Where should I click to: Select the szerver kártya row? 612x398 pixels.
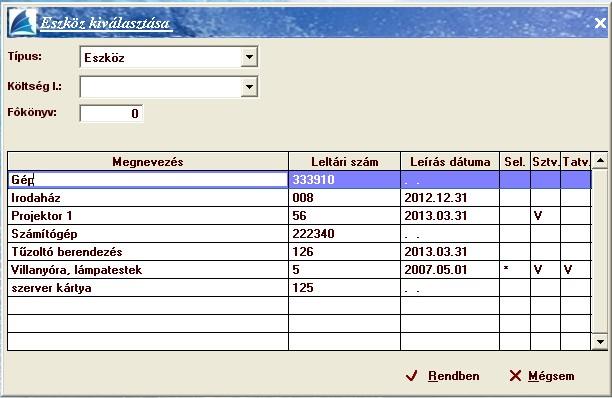[x=299, y=288]
